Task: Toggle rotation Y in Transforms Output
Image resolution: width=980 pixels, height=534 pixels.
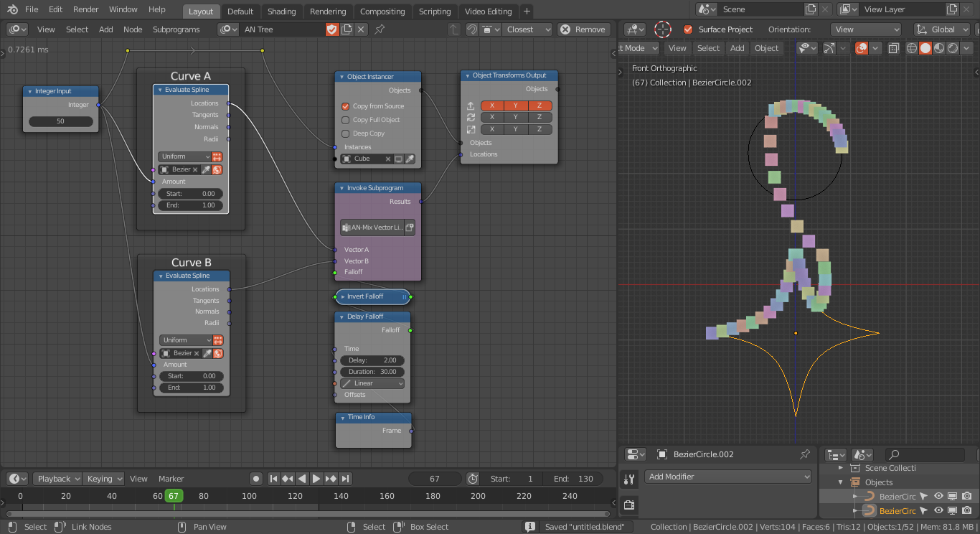Action: click(516, 117)
